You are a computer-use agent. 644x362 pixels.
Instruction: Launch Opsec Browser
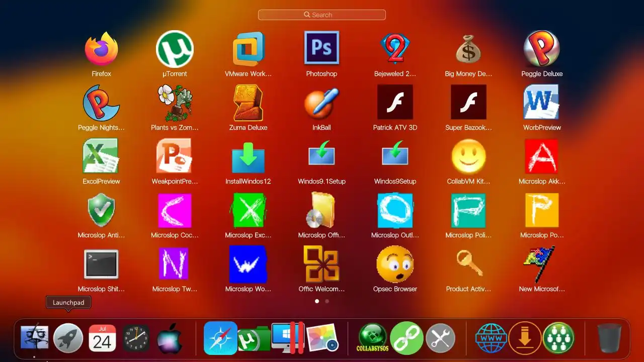[395, 264]
